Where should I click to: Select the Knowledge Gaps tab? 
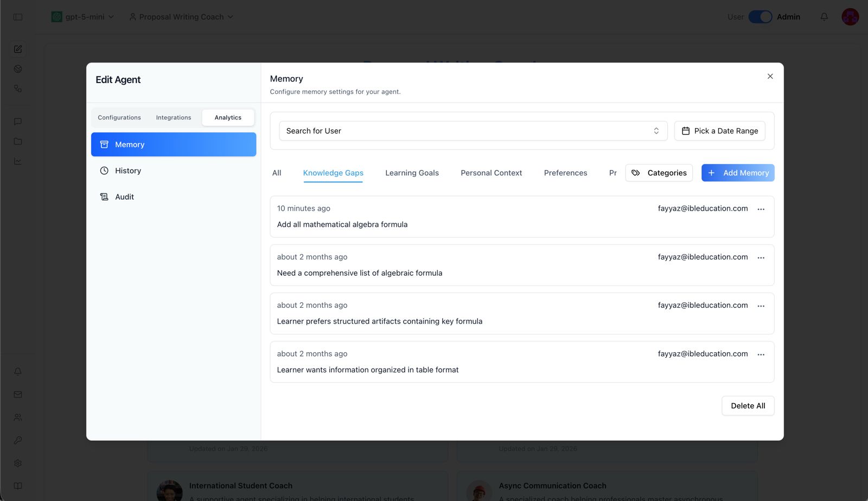click(x=333, y=173)
